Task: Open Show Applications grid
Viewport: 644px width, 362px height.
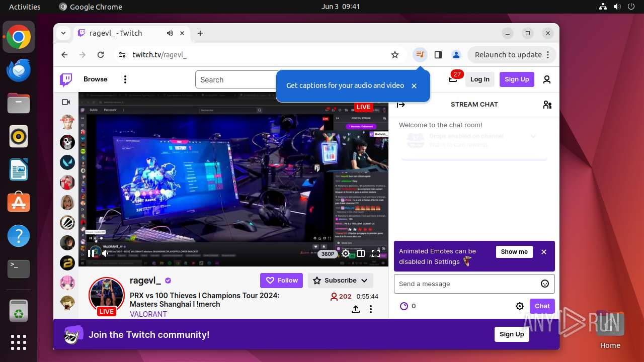Action: click(19, 342)
